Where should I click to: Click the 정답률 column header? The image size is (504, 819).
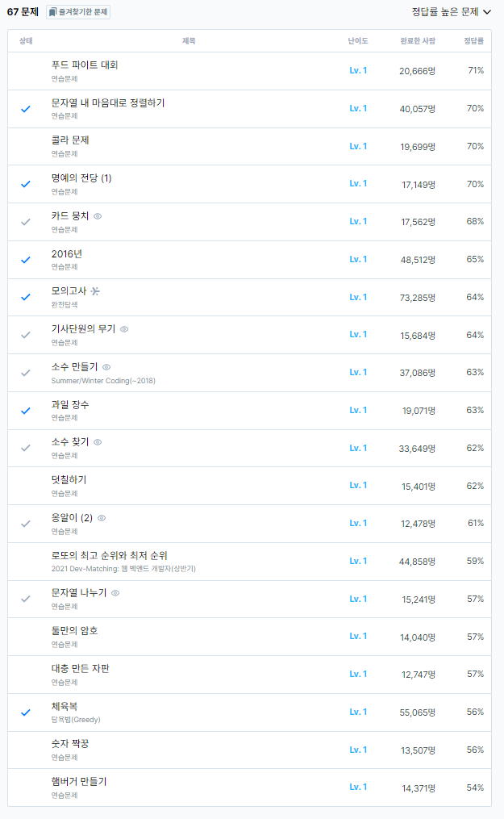473,40
